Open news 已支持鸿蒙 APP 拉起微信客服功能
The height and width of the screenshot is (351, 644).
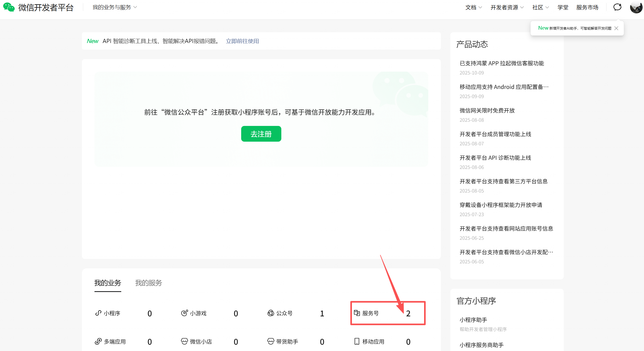502,63
